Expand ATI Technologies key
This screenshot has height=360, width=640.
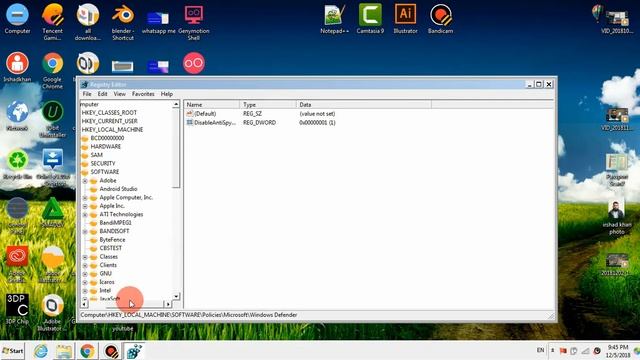[85, 215]
